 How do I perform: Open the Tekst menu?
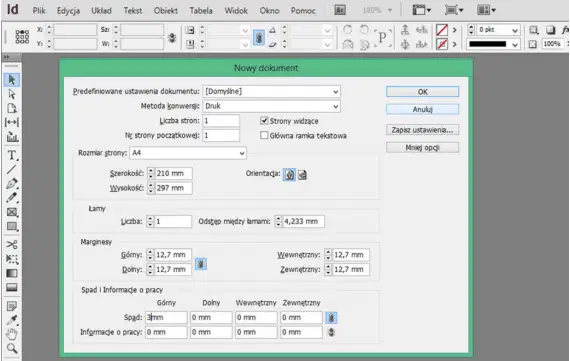[133, 11]
